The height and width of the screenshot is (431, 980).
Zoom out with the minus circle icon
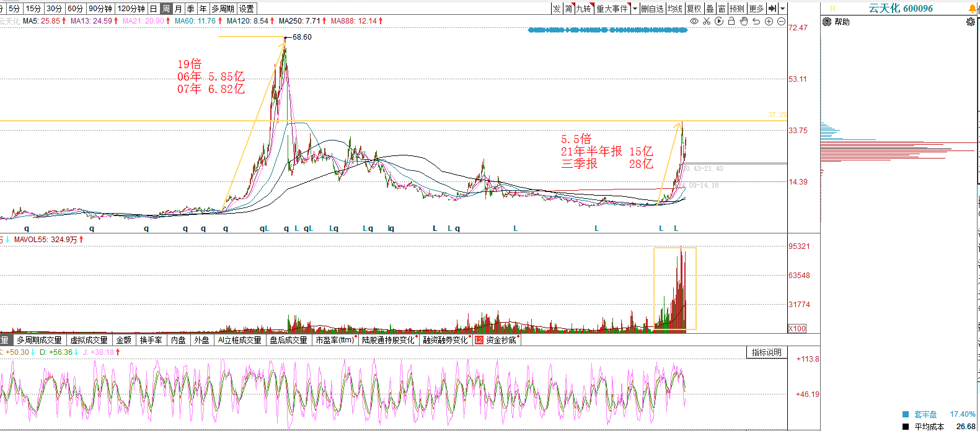781,21
